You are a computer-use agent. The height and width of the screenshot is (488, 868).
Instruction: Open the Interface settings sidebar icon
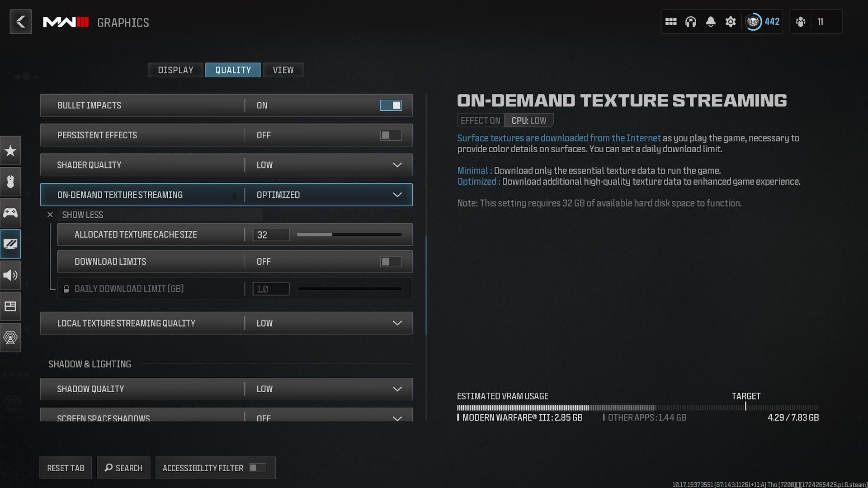[10, 306]
